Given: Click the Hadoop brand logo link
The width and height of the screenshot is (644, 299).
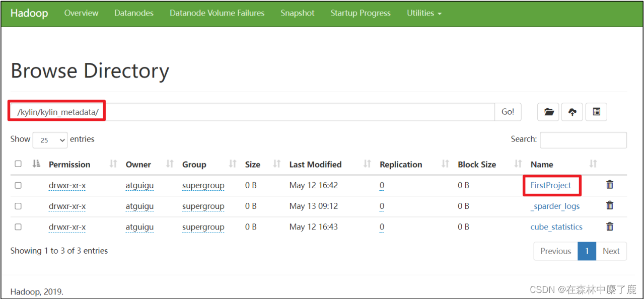Looking at the screenshot, I should tap(29, 13).
